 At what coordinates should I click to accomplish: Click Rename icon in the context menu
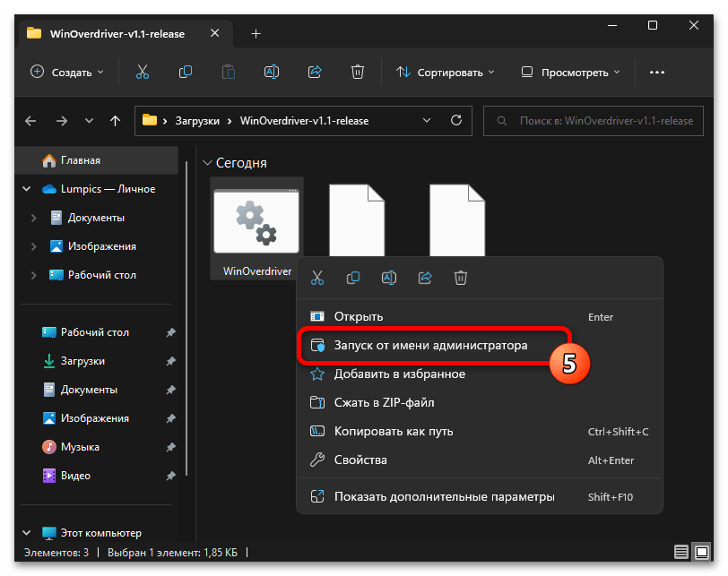[388, 278]
